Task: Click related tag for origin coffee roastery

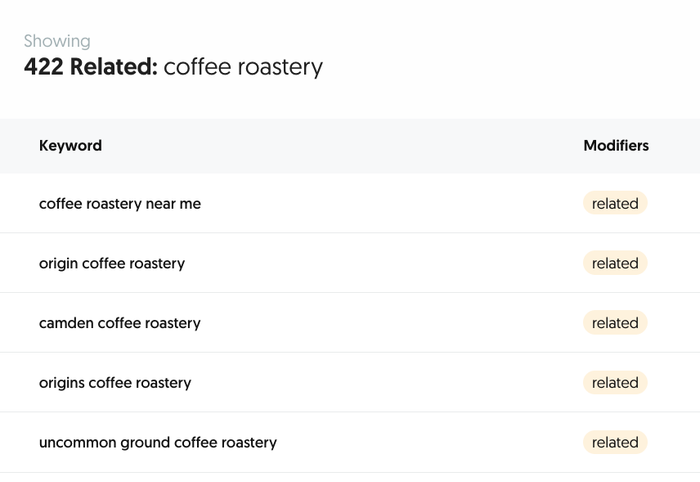Action: point(615,263)
